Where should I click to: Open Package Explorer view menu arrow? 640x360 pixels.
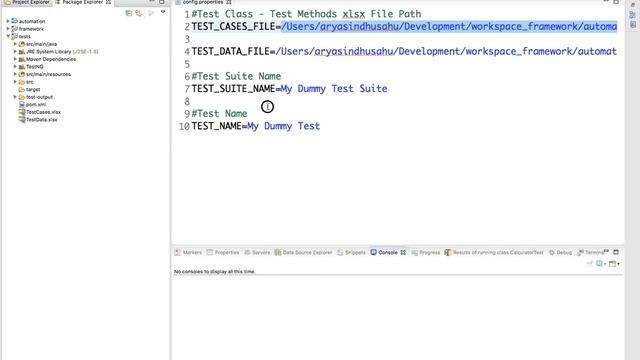point(163,12)
